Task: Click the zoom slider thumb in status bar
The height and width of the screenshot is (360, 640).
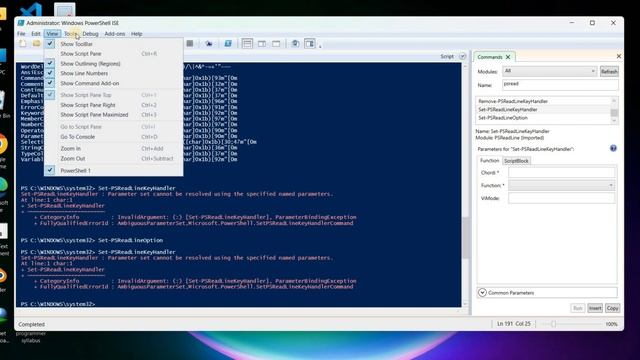Action: pos(553,324)
